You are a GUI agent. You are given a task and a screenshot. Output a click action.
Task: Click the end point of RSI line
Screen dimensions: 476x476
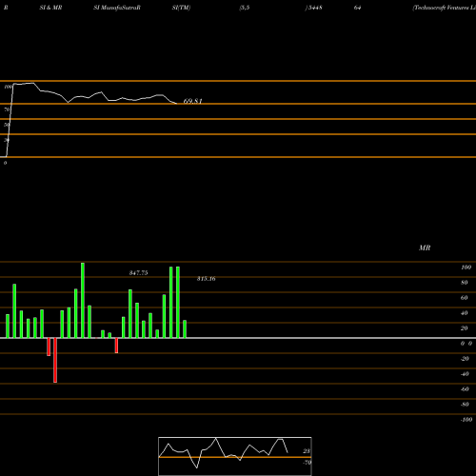click(176, 103)
